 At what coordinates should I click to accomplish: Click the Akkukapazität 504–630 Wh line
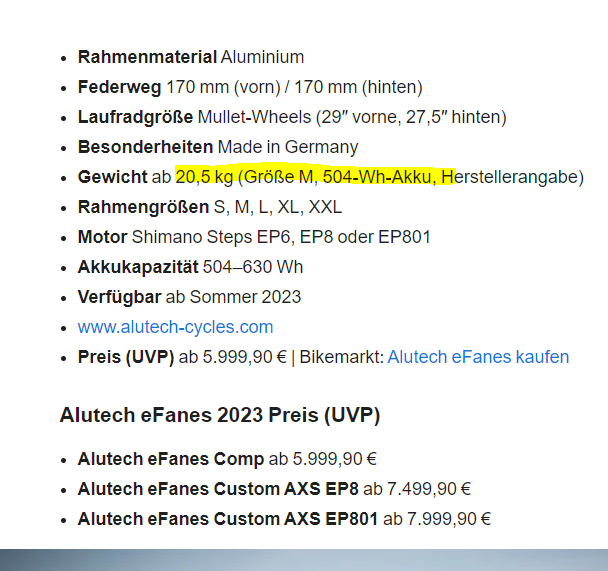(x=190, y=267)
